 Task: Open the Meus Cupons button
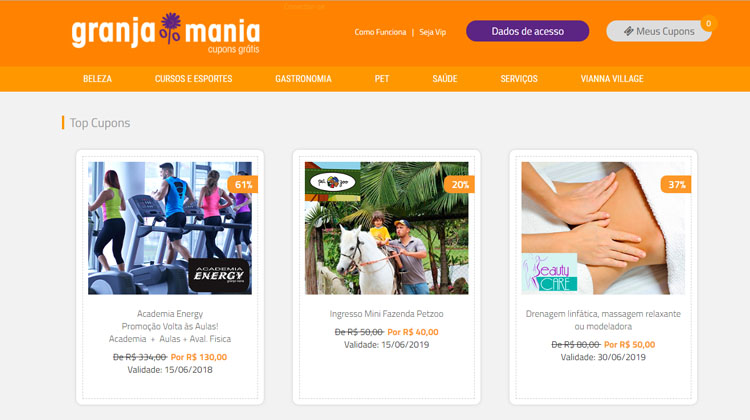(659, 31)
